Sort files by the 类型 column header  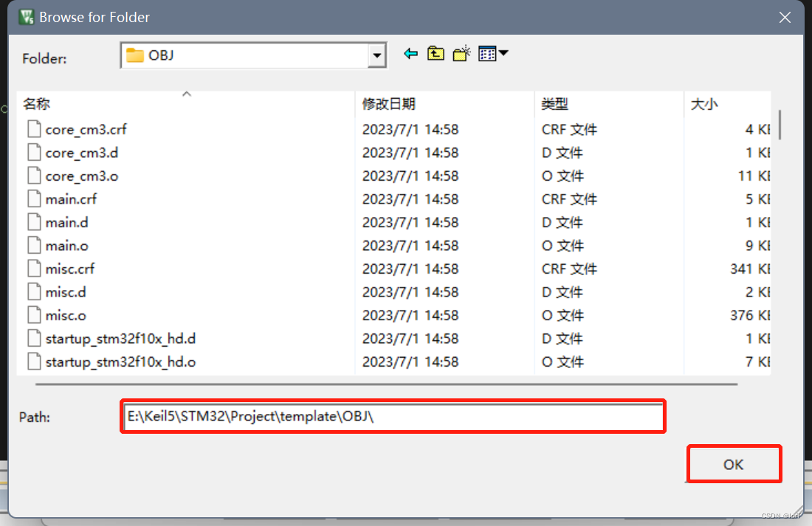[555, 104]
